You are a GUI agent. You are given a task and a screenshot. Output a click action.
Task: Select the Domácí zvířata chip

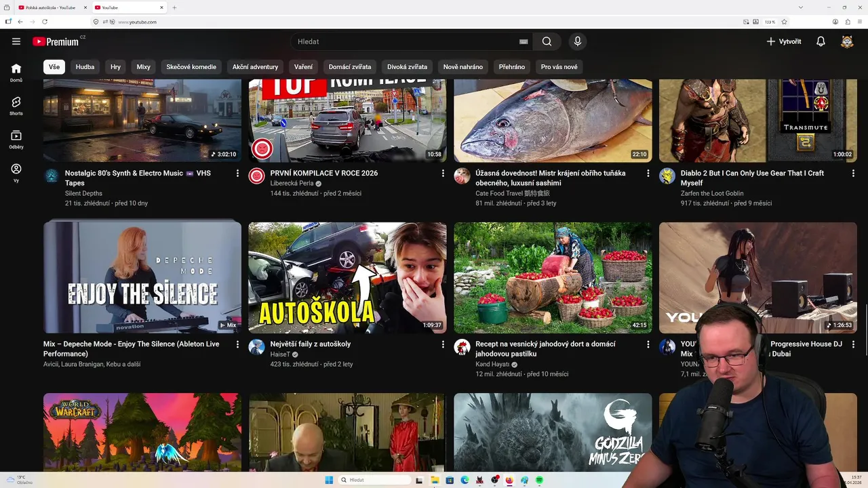(x=350, y=67)
